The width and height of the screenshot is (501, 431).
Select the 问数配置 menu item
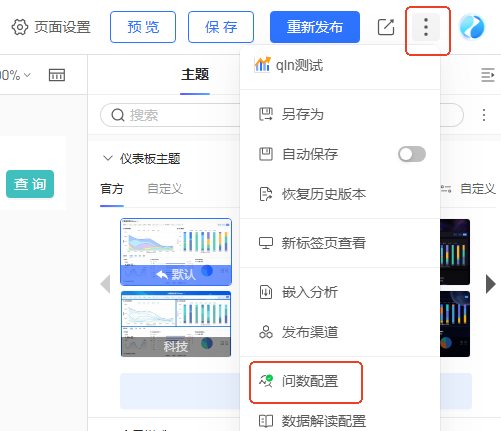tap(306, 381)
